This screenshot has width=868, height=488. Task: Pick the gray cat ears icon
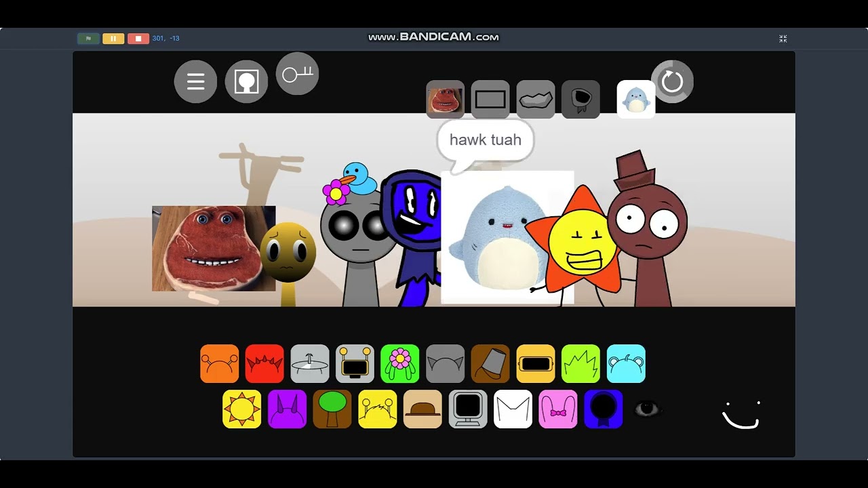point(446,364)
